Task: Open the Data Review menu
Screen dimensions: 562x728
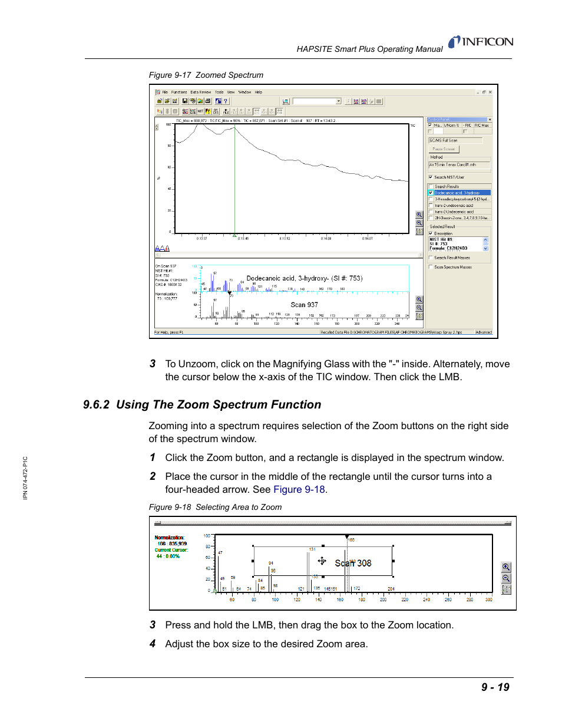Action: click(201, 93)
